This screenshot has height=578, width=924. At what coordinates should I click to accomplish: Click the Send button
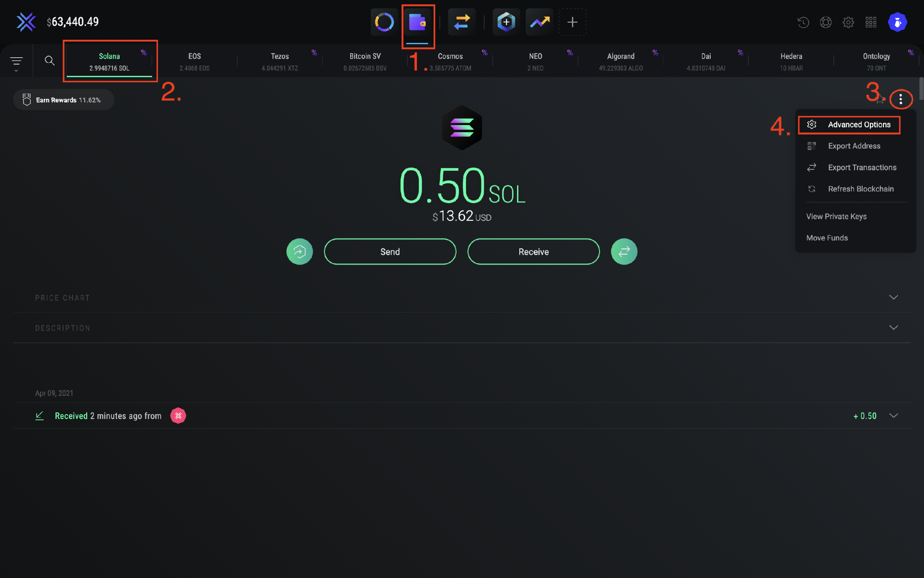pos(390,252)
